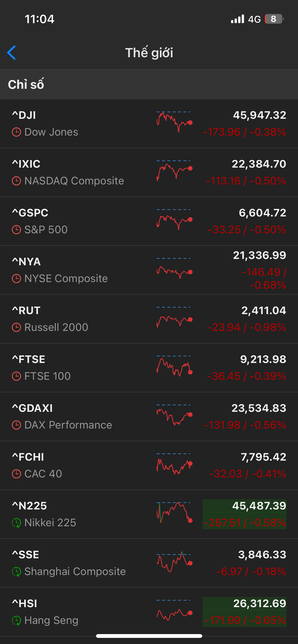298x644 pixels.
Task: Tap the Dow Jones market clock icon
Action: point(17,132)
